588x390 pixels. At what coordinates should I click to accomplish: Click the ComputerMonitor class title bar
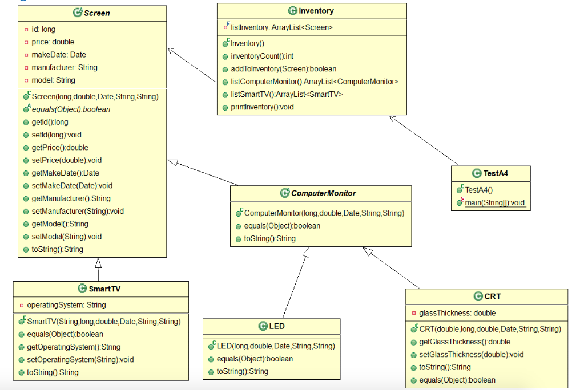pyautogui.click(x=320, y=194)
